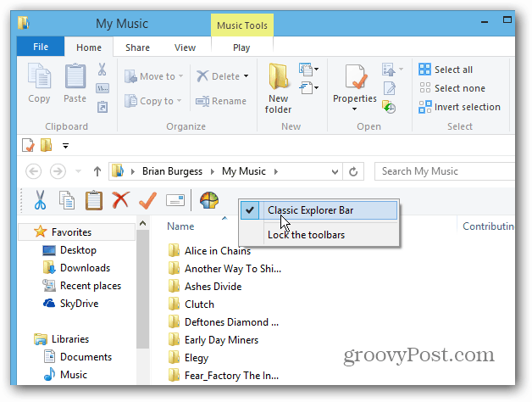Open Desktop in navigation pane
The image size is (532, 402).
[69, 250]
